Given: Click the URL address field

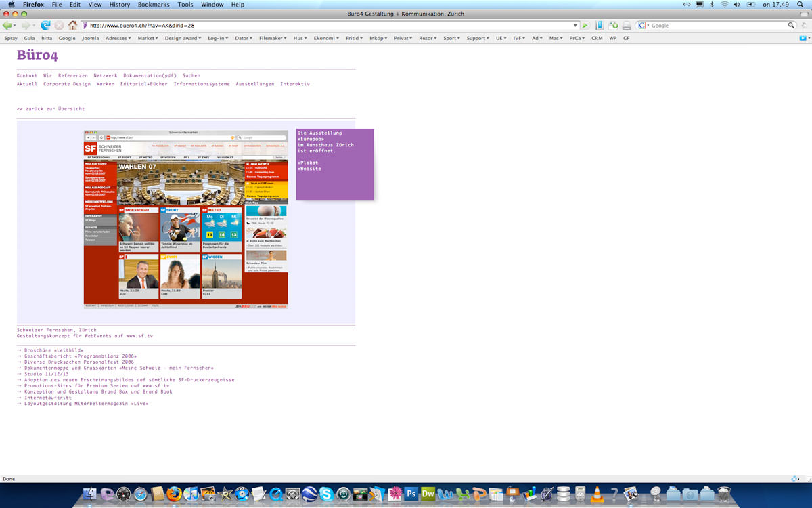Looking at the screenshot, I should [330, 25].
